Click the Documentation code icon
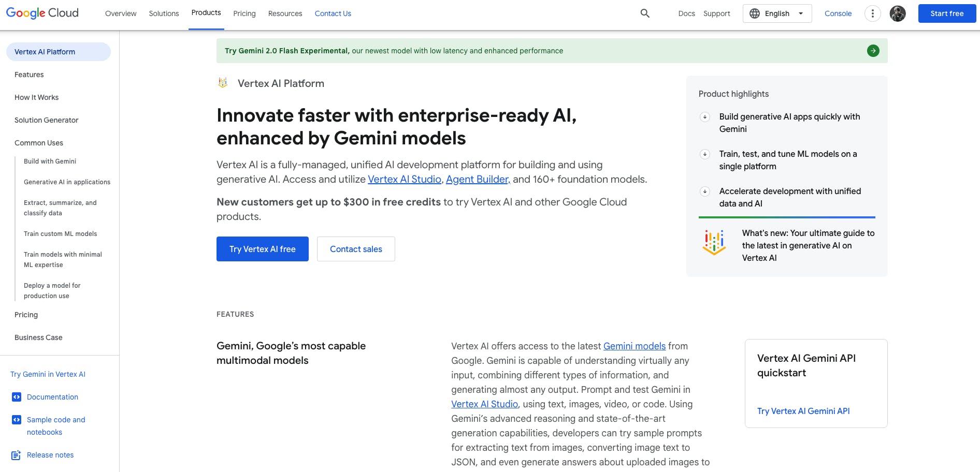This screenshot has height=472, width=980. (17, 397)
